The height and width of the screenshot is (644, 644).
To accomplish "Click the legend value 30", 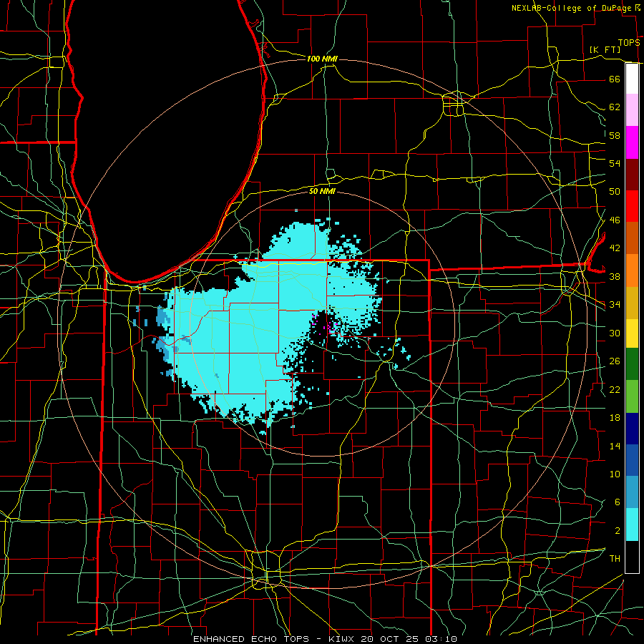I will pos(615,333).
